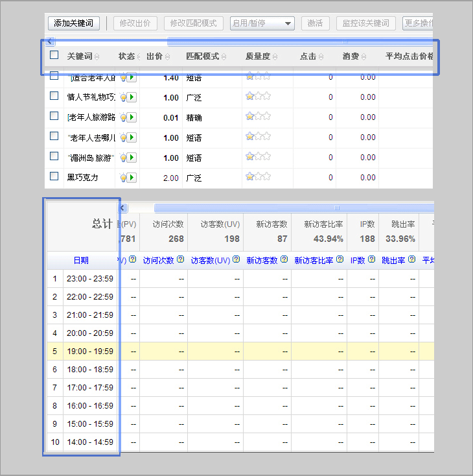Tick the checkbox for keyword 黑巧克力
This screenshot has height=476, width=473.
[54, 176]
